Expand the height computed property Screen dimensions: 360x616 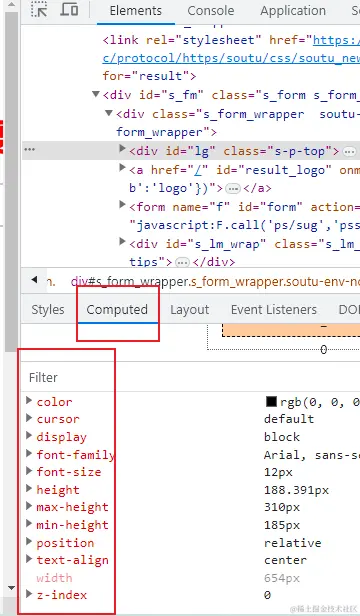coord(29,489)
